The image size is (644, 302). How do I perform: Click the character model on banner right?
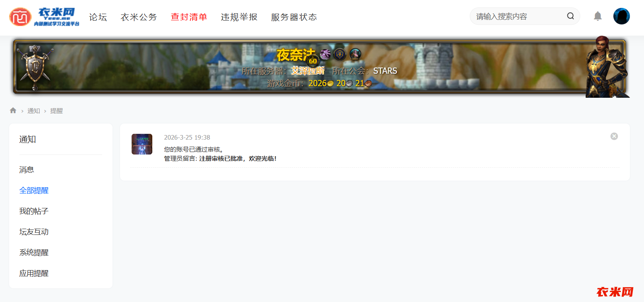pyautogui.click(x=607, y=67)
